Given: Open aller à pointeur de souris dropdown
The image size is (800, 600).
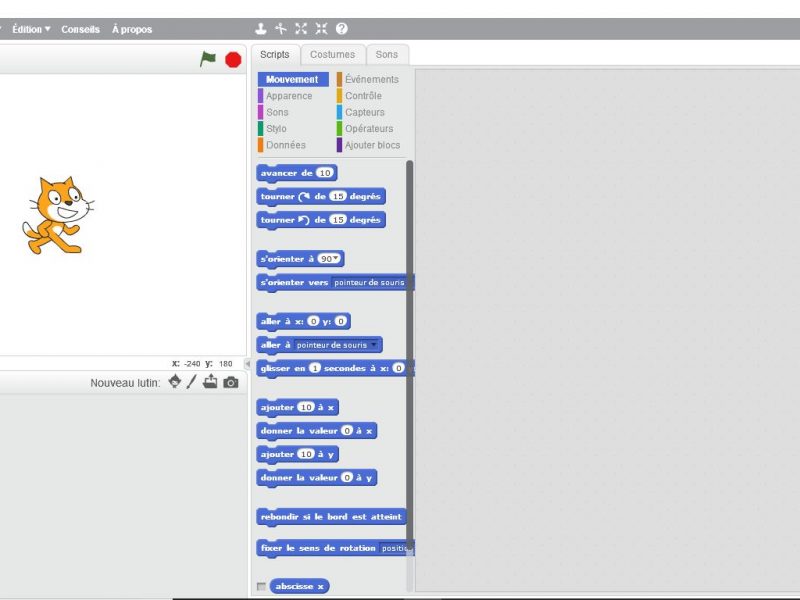Looking at the screenshot, I should 337,345.
